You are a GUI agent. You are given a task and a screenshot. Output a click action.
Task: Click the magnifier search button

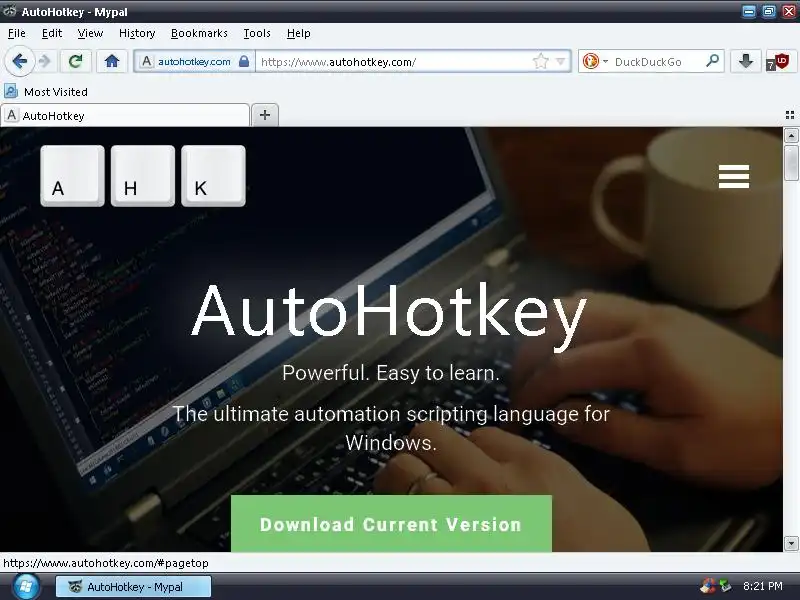pos(712,61)
